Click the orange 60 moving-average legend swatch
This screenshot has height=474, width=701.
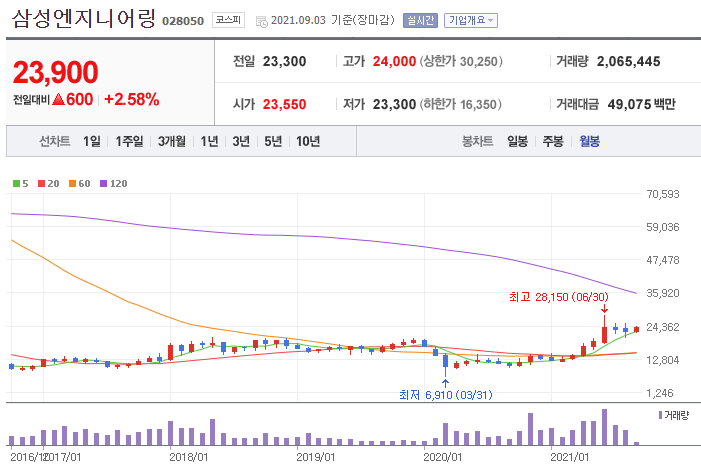pyautogui.click(x=72, y=183)
